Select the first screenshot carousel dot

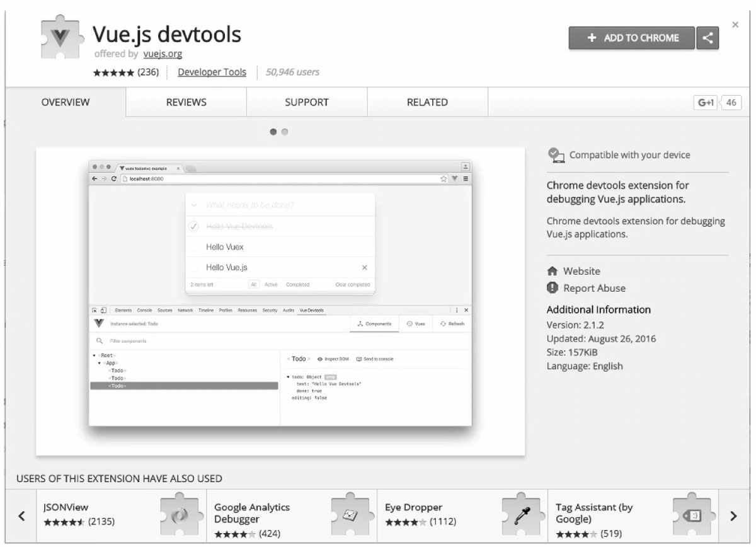click(x=273, y=132)
